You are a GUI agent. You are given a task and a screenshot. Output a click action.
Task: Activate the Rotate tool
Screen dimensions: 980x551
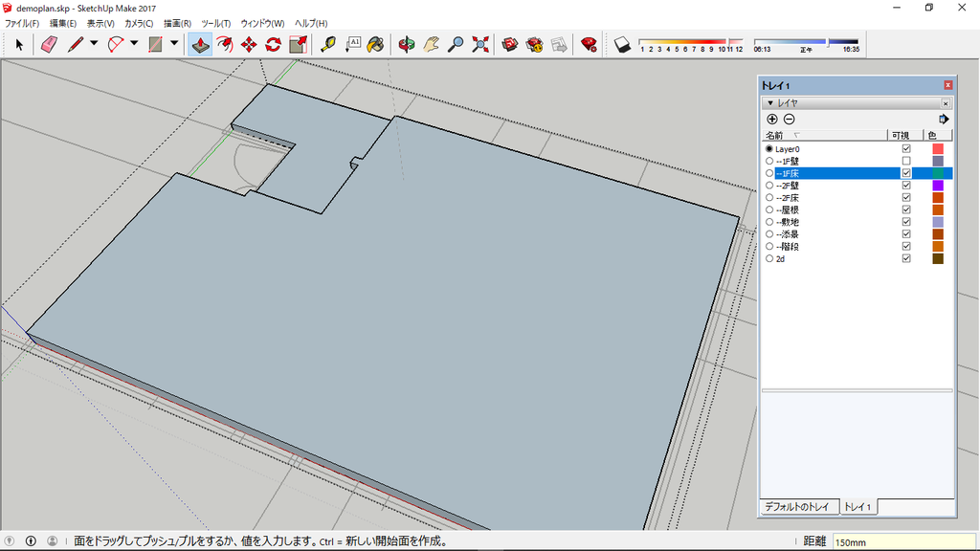coord(273,44)
